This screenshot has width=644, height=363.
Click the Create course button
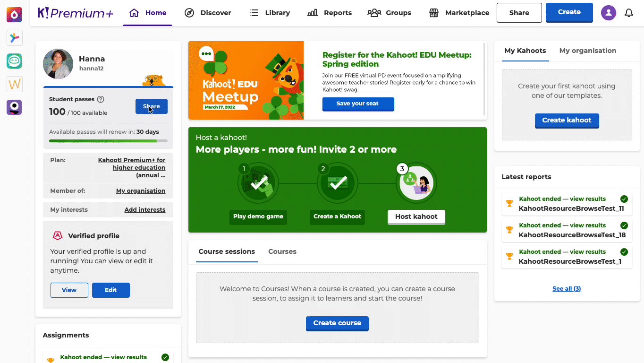337,323
